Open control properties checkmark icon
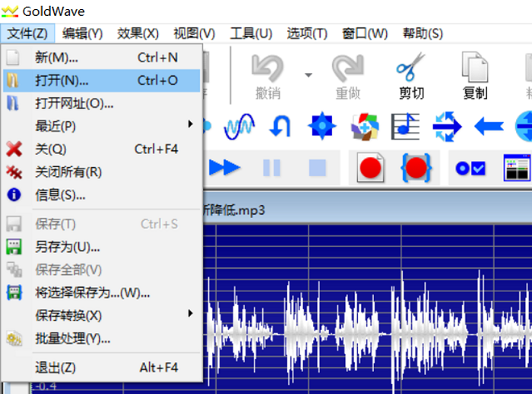Image resolution: width=532 pixels, height=394 pixels. 470,168
